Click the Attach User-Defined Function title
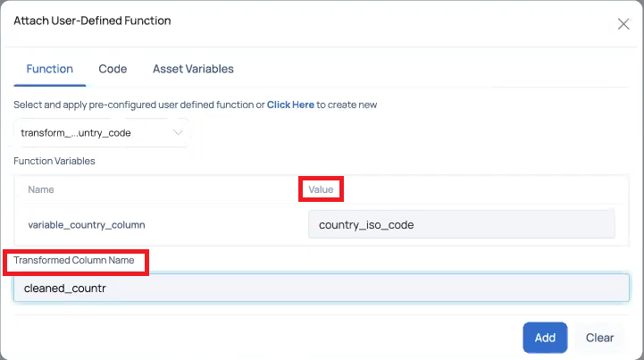 coord(92,21)
